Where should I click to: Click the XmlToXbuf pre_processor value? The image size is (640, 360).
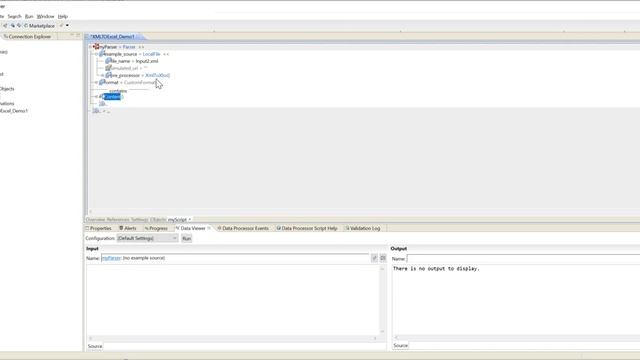[157, 76]
